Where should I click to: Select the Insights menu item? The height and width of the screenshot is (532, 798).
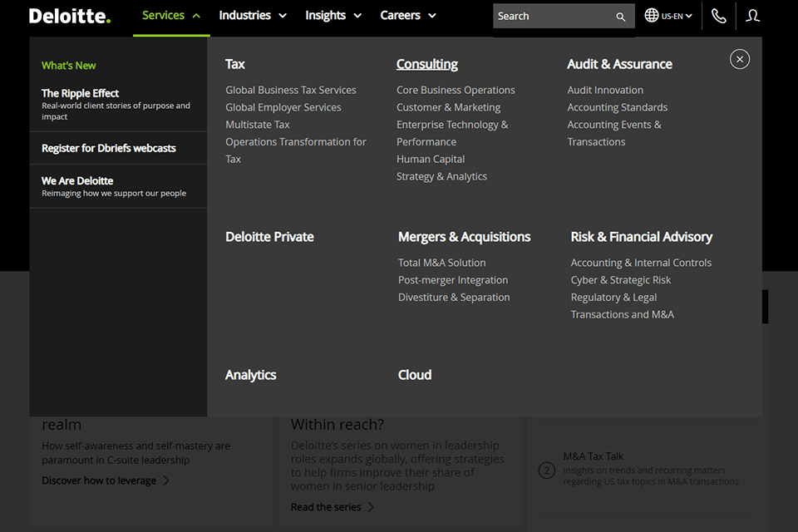[x=325, y=15]
